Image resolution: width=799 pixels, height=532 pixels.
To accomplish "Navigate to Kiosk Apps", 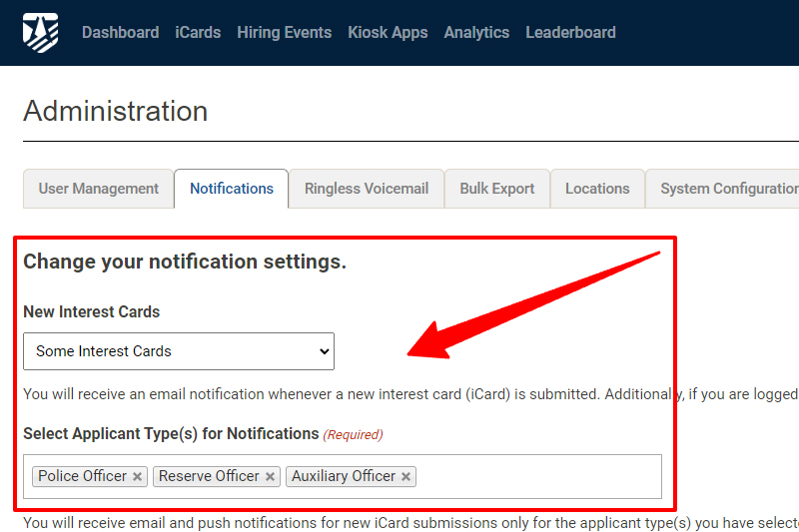I will [388, 32].
